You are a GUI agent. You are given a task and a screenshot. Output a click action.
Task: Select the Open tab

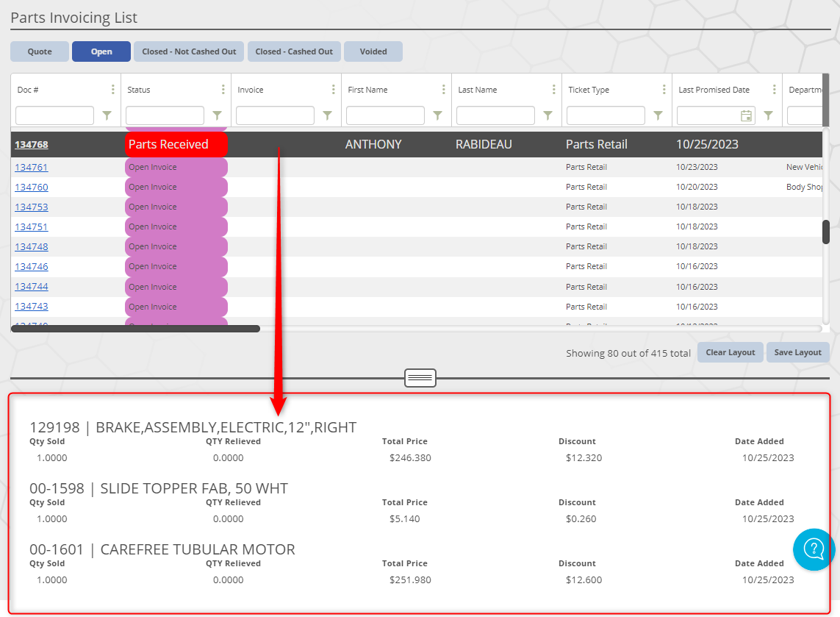pos(101,51)
